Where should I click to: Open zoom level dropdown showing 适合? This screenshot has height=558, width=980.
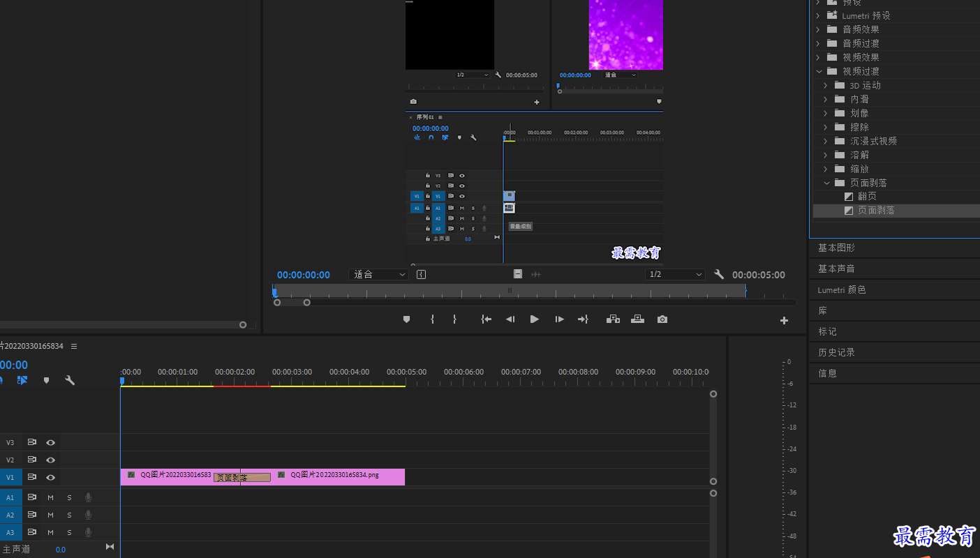coord(378,275)
